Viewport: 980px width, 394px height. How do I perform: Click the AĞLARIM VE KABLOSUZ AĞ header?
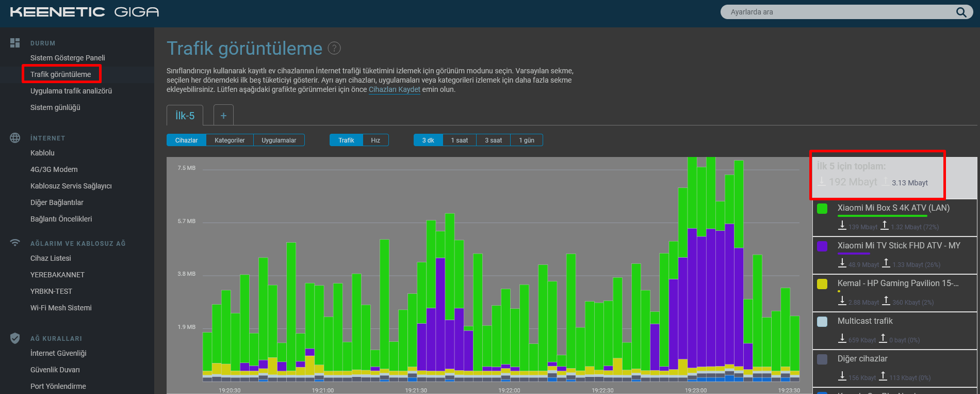(78, 244)
